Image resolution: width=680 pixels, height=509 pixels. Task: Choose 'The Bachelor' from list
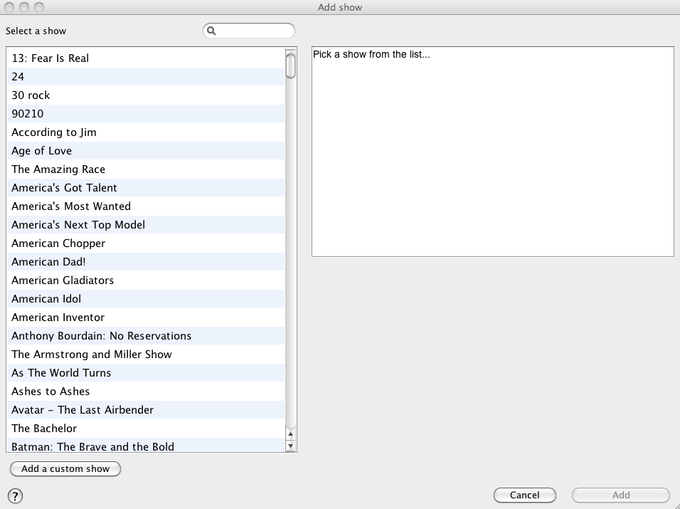(x=146, y=428)
